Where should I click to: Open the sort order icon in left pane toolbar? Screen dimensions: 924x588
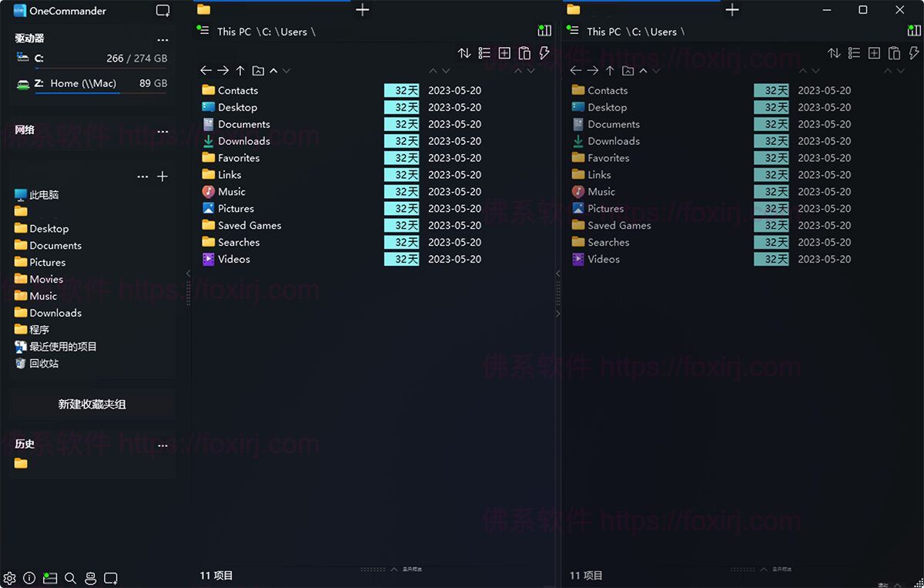(x=464, y=53)
